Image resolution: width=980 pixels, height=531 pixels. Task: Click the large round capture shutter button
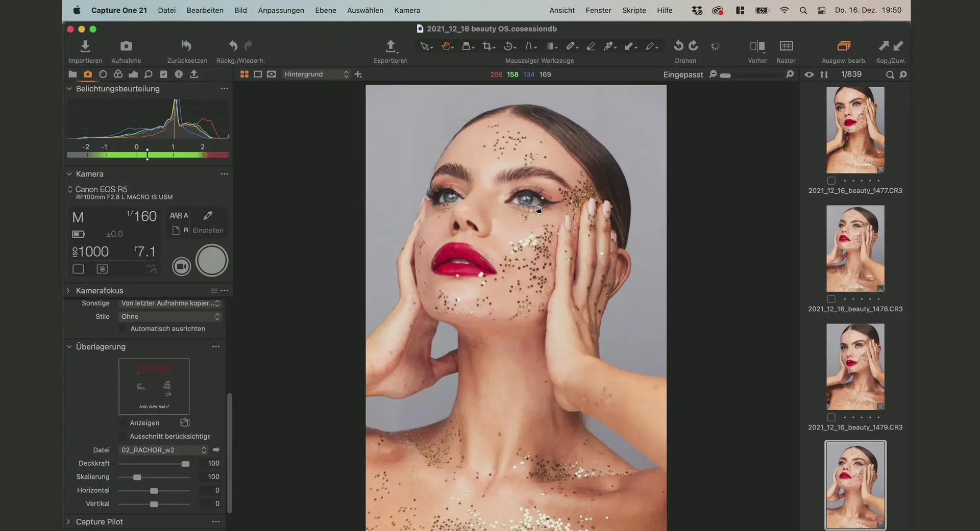coord(212,260)
